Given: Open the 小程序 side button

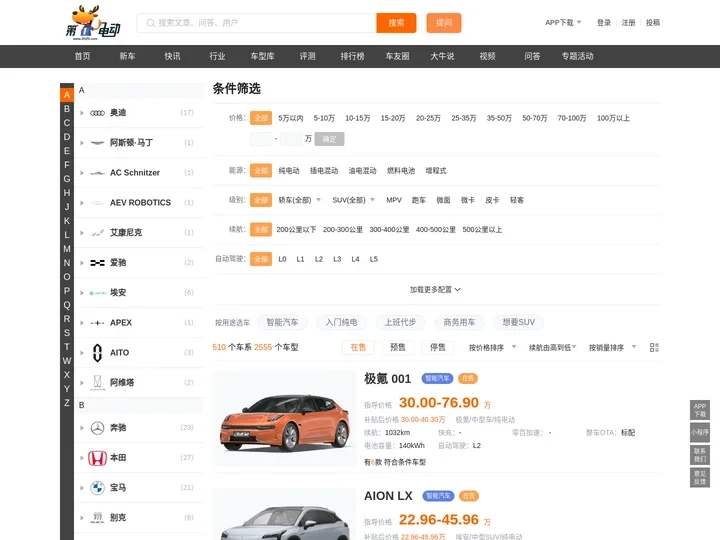Looking at the screenshot, I should point(700,432).
